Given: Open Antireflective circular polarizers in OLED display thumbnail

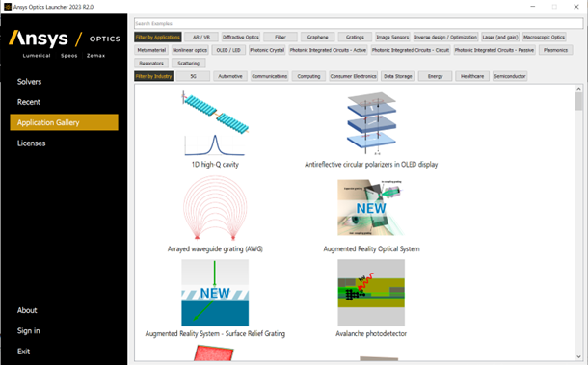Looking at the screenshot, I should [371, 123].
